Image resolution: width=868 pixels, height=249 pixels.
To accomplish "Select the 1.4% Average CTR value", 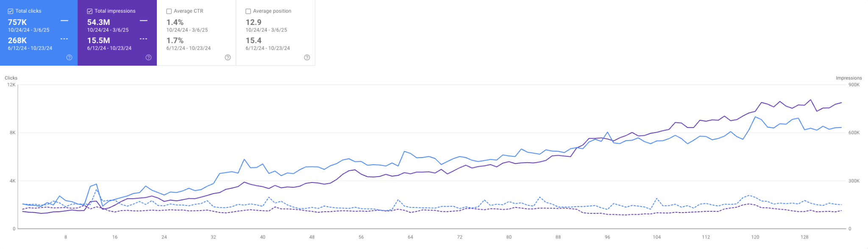I will [175, 22].
